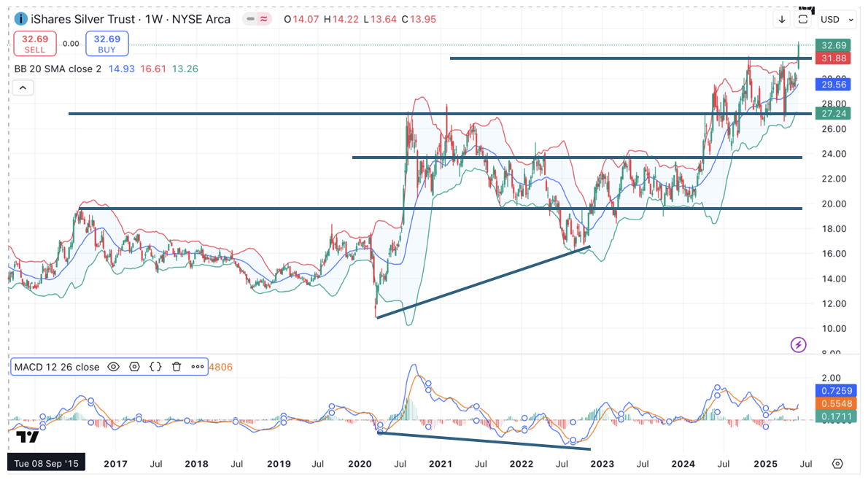868x493 pixels.
Task: Toggle fullscreen chart mode icon
Action: (x=803, y=19)
